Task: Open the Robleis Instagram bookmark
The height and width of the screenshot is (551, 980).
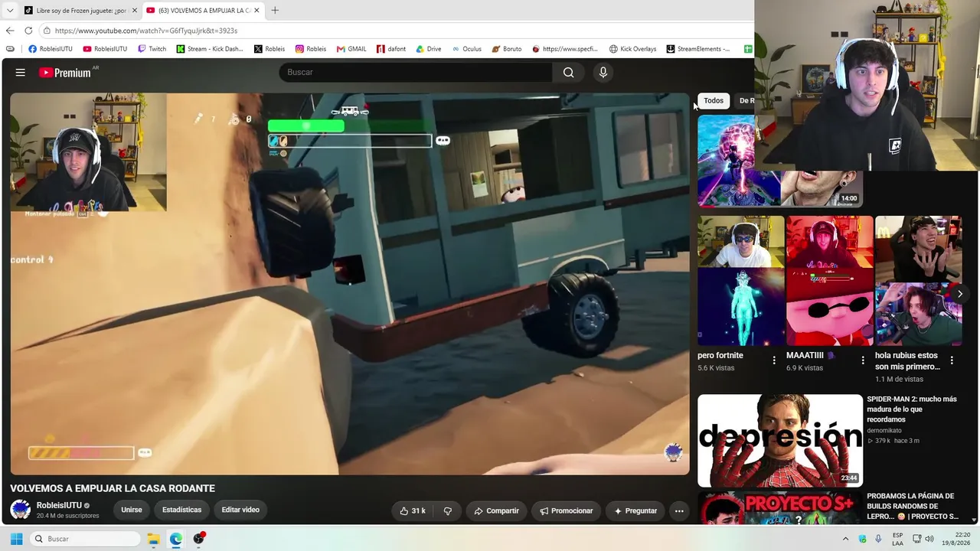Action: tap(311, 49)
